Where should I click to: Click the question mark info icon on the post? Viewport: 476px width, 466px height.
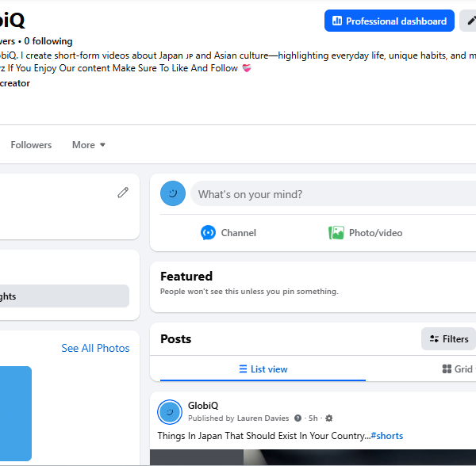click(x=297, y=418)
